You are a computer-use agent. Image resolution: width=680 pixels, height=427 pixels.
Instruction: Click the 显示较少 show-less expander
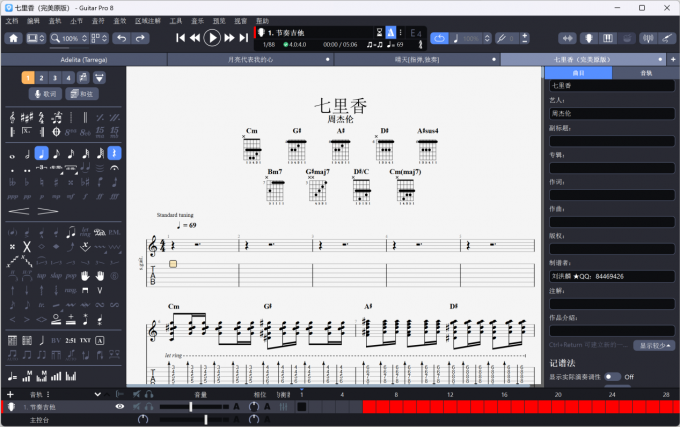(x=656, y=345)
